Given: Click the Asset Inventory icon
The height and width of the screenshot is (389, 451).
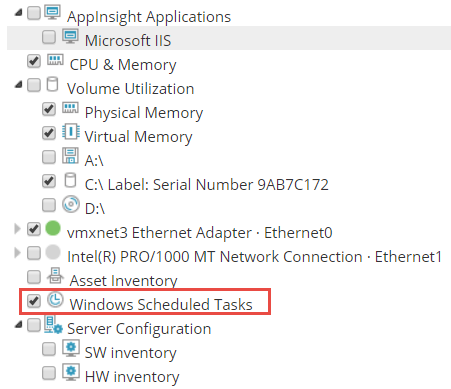Looking at the screenshot, I should (x=55, y=276).
